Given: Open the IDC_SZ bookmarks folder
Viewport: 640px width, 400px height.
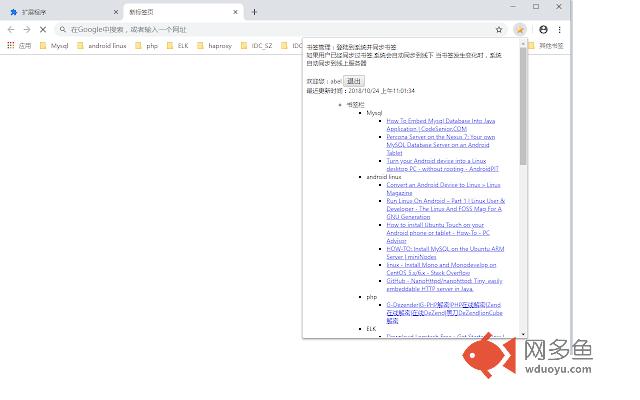Looking at the screenshot, I should click(x=256, y=46).
